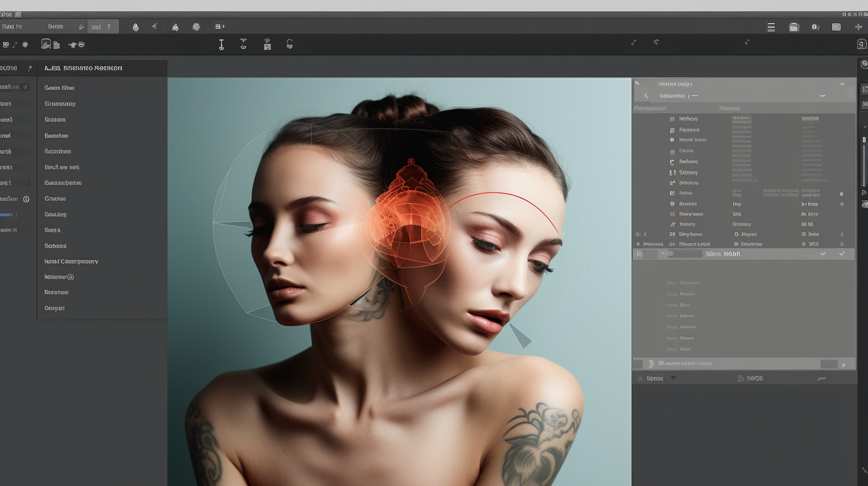Click the circular rotate icon above the right panel
Image resolution: width=868 pixels, height=486 pixels.
tap(656, 42)
